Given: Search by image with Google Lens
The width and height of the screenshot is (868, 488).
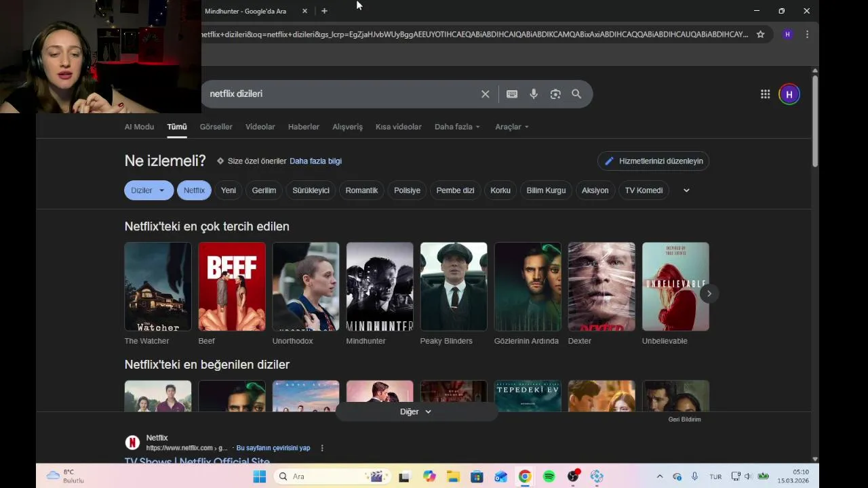Looking at the screenshot, I should (x=555, y=94).
